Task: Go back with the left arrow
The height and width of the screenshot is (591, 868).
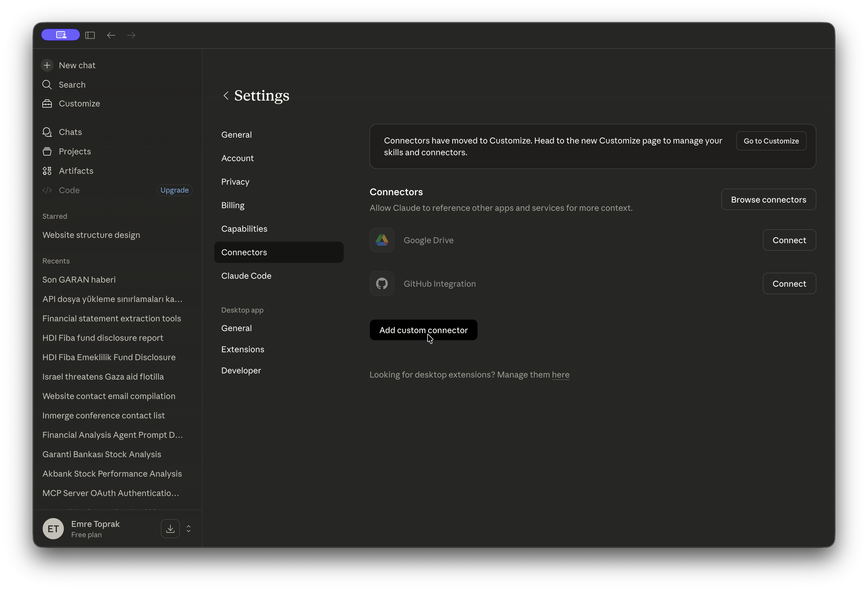Action: (111, 35)
